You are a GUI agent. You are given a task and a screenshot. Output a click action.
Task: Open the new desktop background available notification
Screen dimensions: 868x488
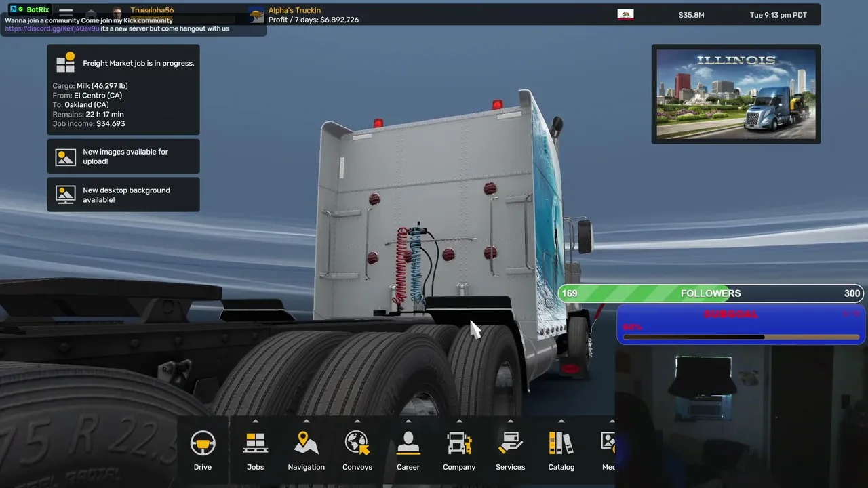pyautogui.click(x=123, y=195)
